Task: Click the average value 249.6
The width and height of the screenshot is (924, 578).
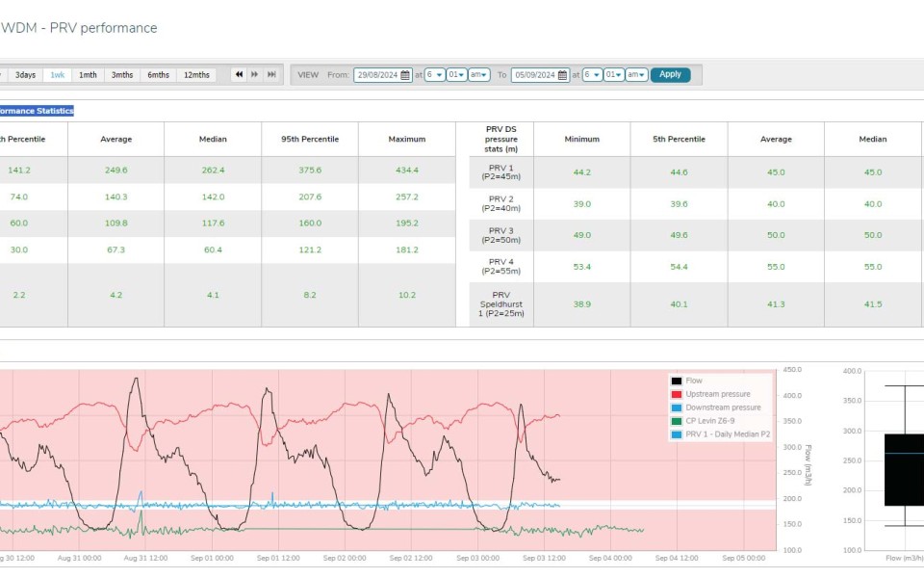Action: tap(116, 170)
